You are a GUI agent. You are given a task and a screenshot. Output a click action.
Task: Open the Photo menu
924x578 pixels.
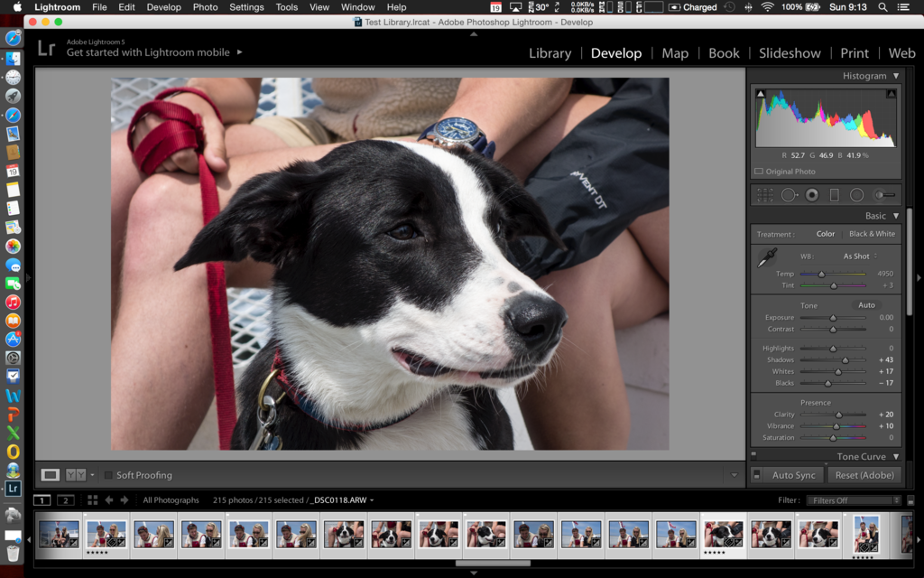[x=205, y=7]
